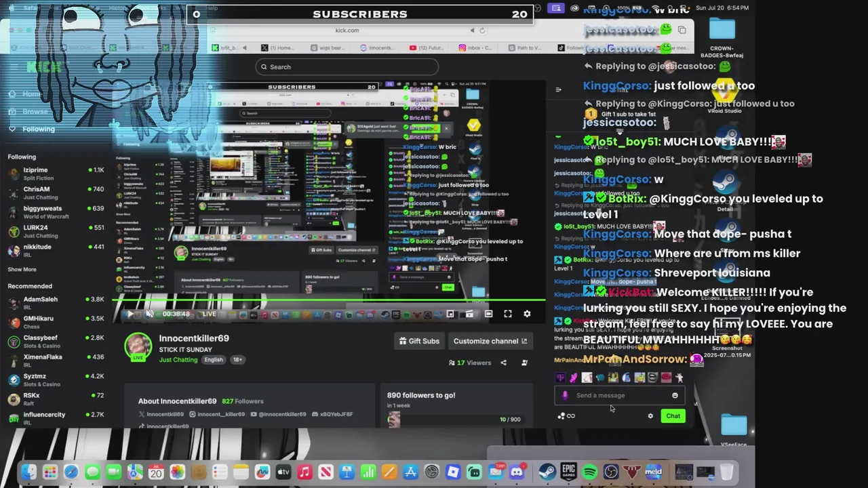Open chat settings gear
Viewport: 868px width, 488px height.
click(x=650, y=416)
